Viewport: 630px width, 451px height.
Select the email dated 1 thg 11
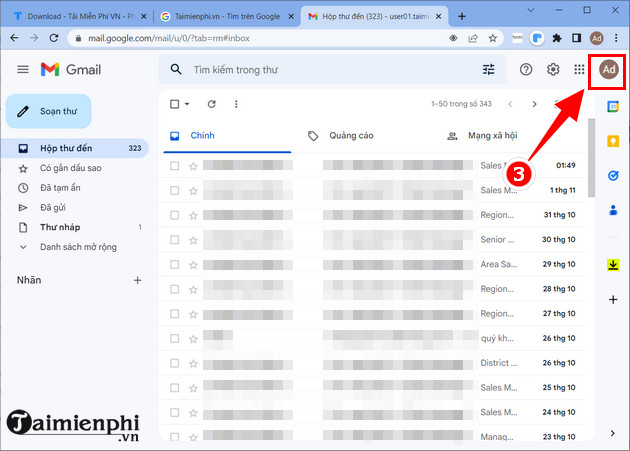click(174, 190)
